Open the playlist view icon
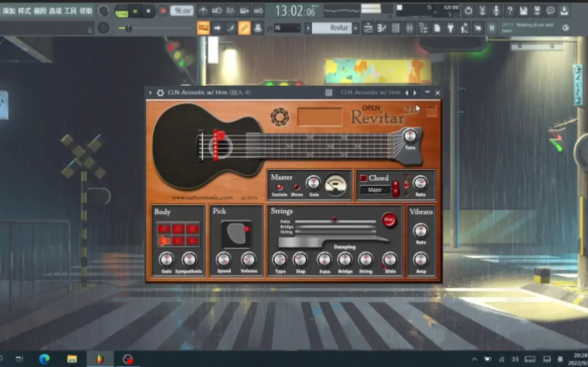 368,28
